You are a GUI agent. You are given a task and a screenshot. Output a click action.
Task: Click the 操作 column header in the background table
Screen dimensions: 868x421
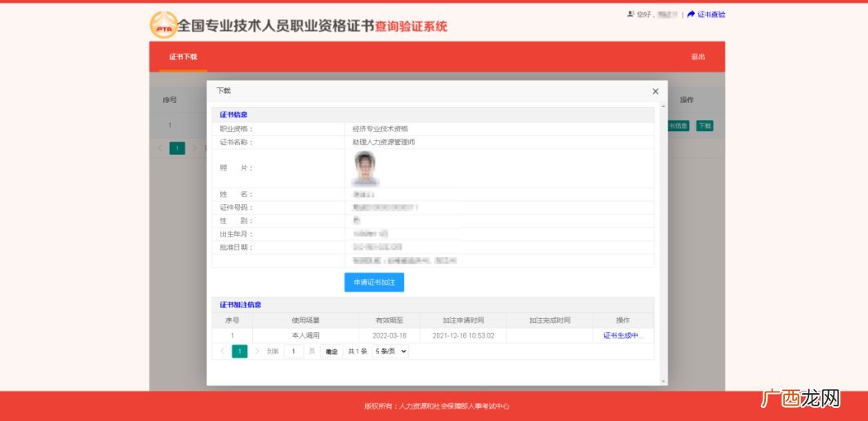pyautogui.click(x=687, y=100)
